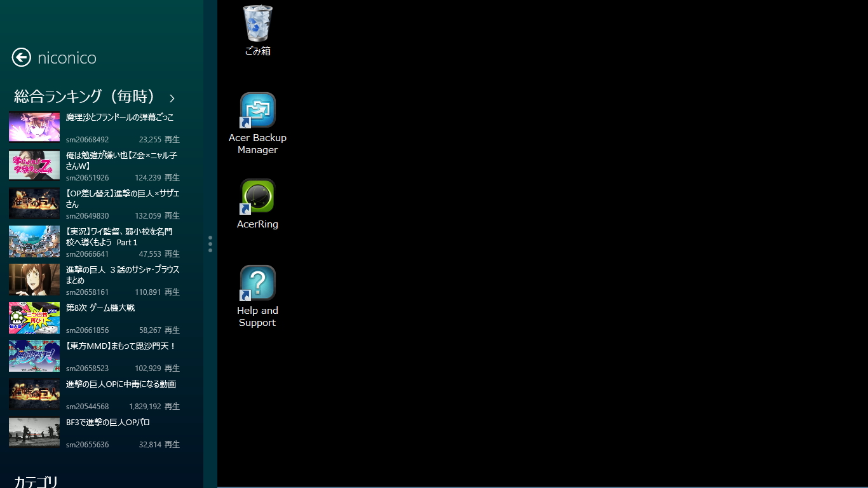Click the 110,891 再生 view count

pyautogui.click(x=158, y=292)
